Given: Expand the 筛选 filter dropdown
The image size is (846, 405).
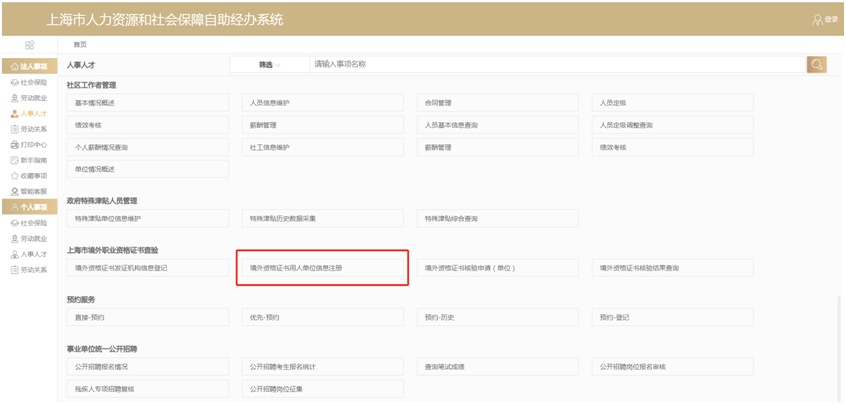Looking at the screenshot, I should point(270,65).
